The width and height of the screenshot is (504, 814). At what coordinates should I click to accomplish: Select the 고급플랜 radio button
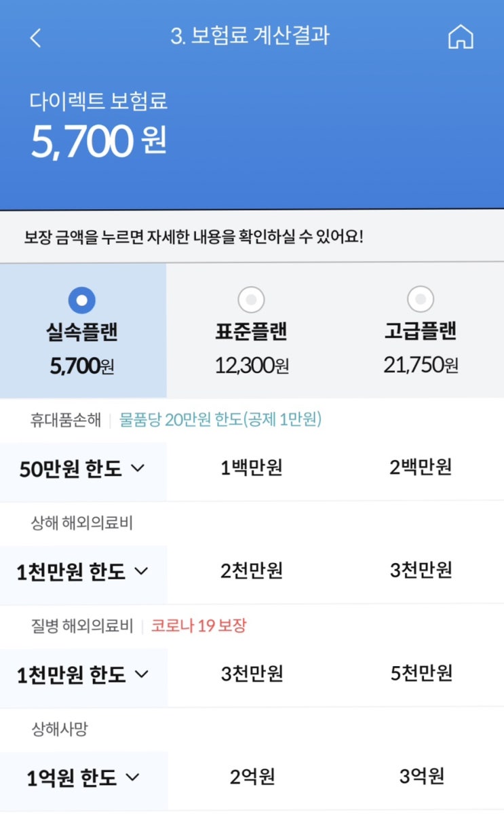(x=420, y=299)
